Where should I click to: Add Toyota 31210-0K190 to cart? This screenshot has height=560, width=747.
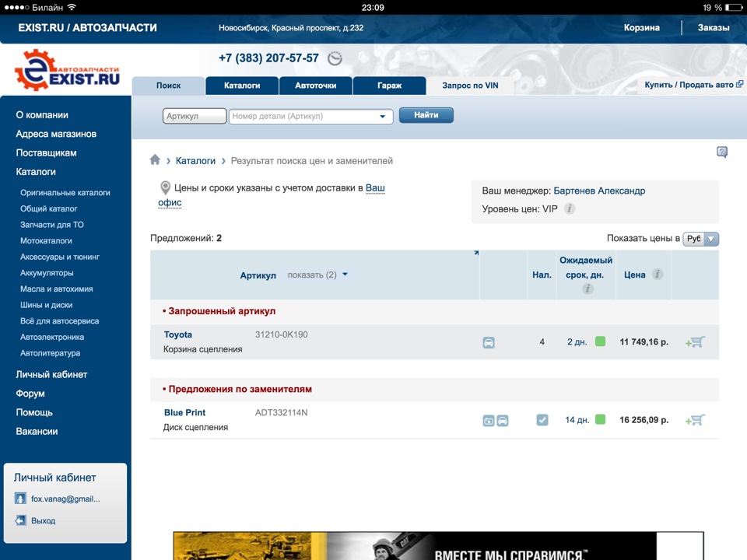pyautogui.click(x=695, y=342)
